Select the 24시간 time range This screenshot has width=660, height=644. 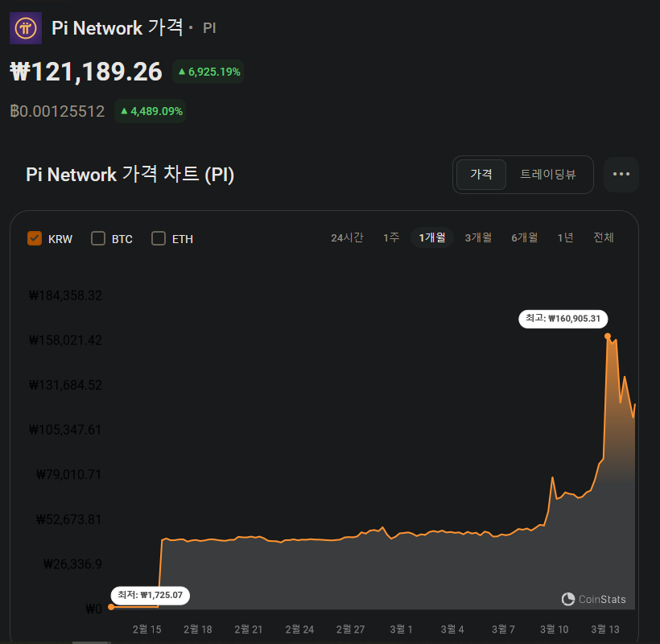tap(347, 237)
